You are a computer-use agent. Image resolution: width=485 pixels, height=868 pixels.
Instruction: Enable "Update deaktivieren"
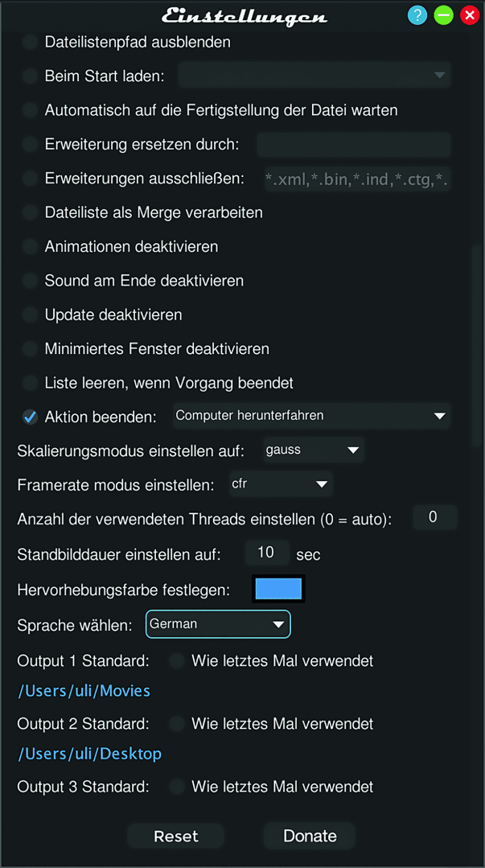coord(30,315)
